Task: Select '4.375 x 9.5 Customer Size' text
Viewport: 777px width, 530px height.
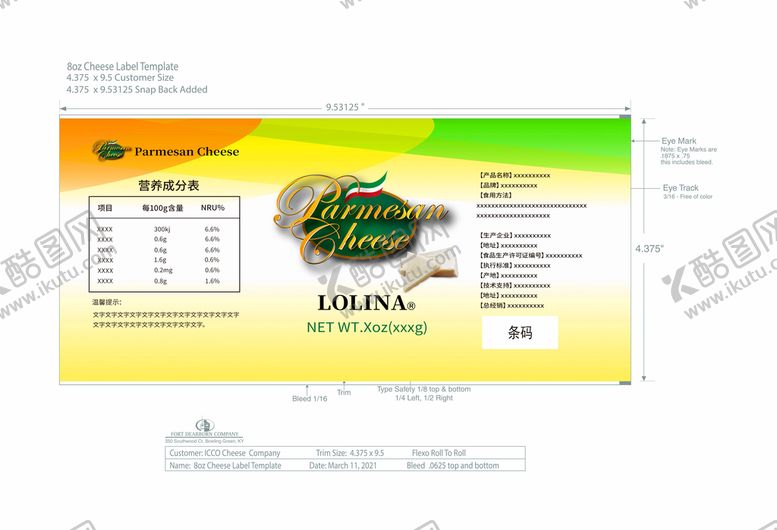Action: point(120,78)
